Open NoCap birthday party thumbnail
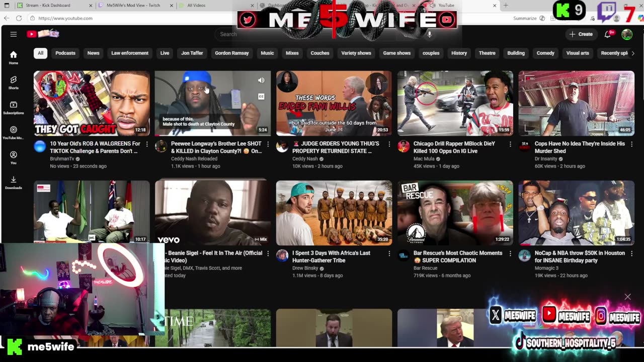644x362 pixels. pos(577,213)
